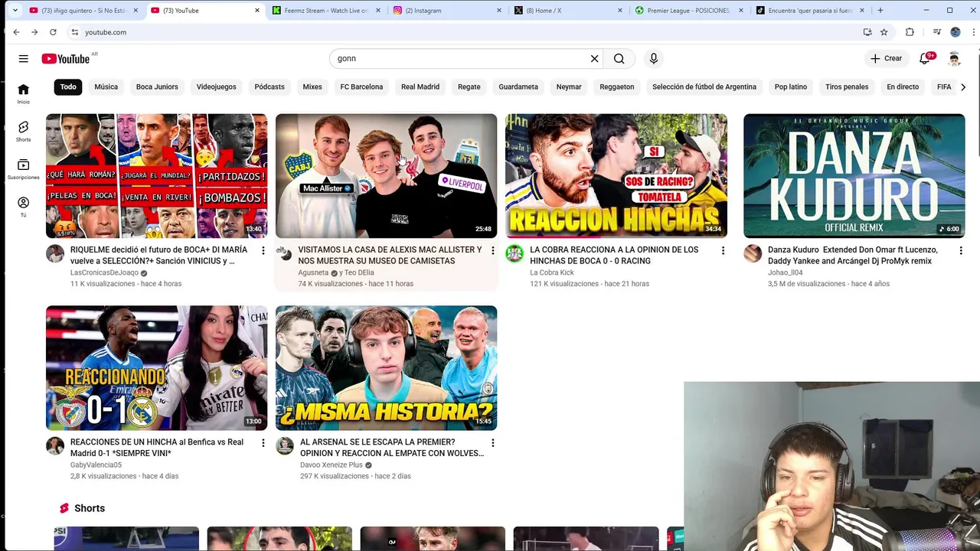Go to Inicio in the sidebar
This screenshot has height=551, width=980.
tap(24, 94)
